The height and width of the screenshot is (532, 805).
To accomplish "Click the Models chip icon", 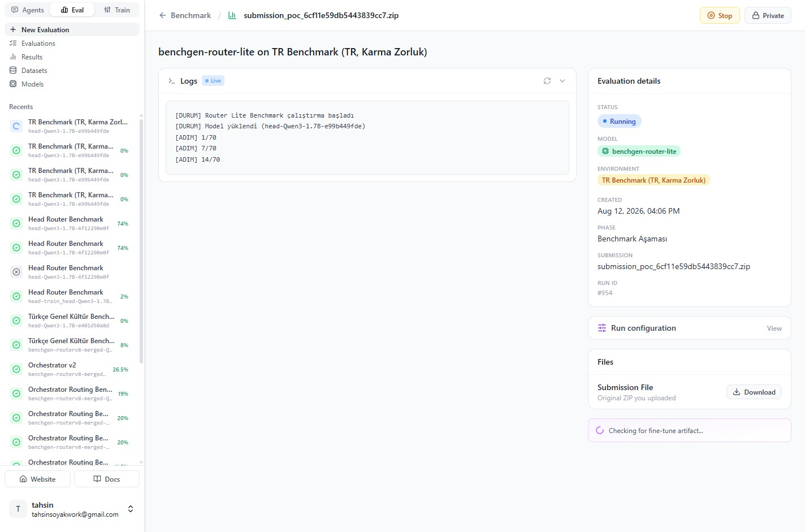I will point(13,84).
